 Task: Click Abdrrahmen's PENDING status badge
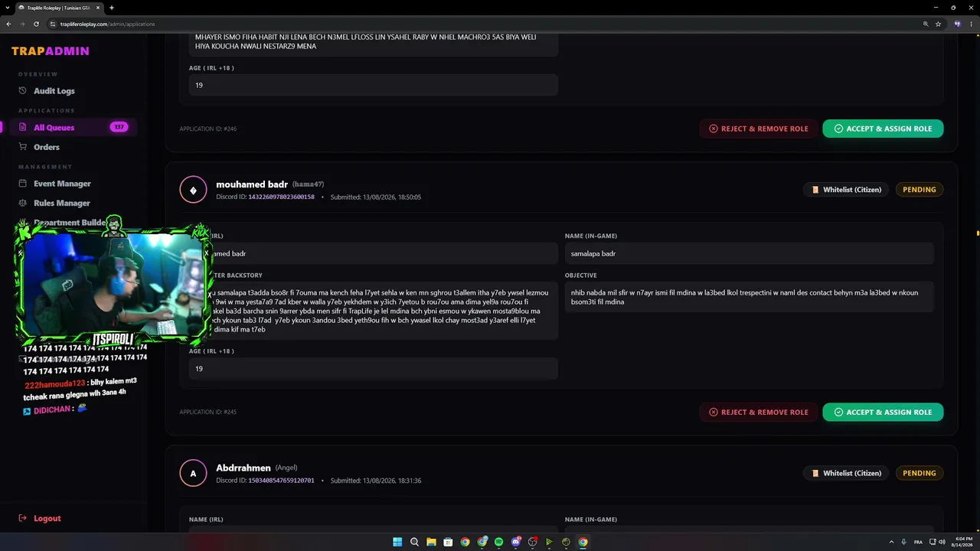tap(920, 473)
